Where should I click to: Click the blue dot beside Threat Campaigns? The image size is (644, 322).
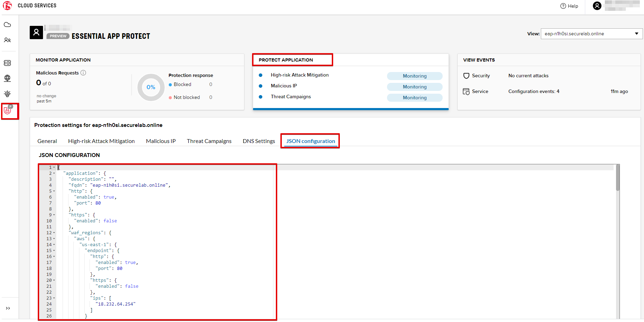click(260, 97)
